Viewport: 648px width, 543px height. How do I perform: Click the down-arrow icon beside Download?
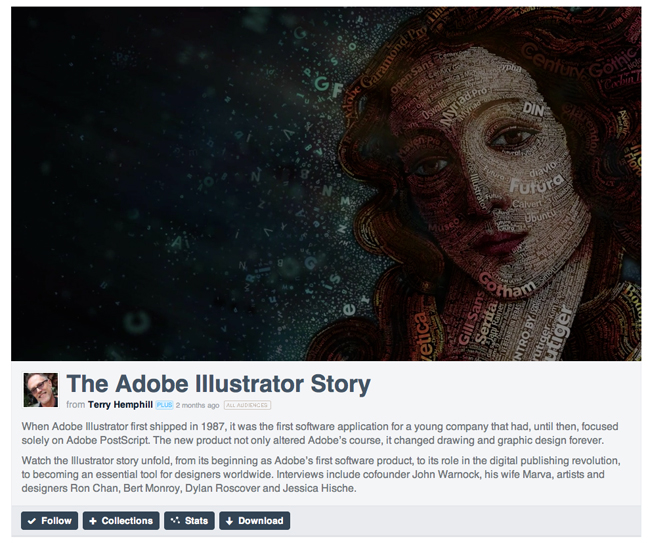(x=229, y=521)
